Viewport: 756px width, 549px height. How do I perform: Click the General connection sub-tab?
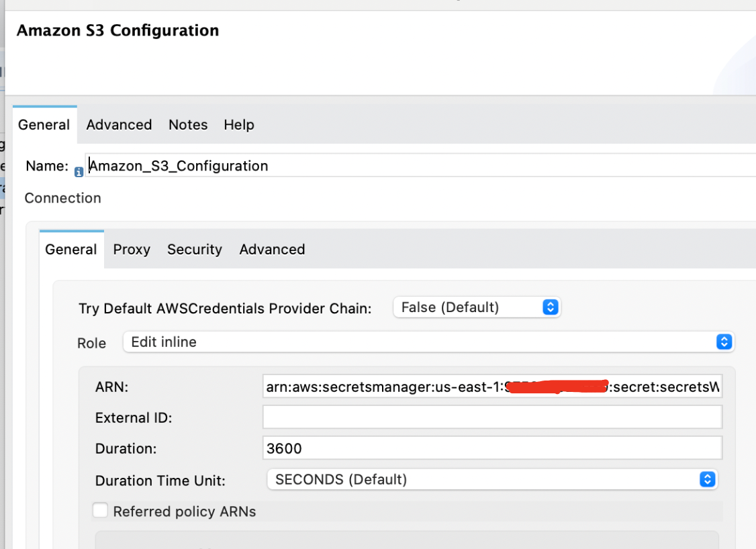pos(71,249)
